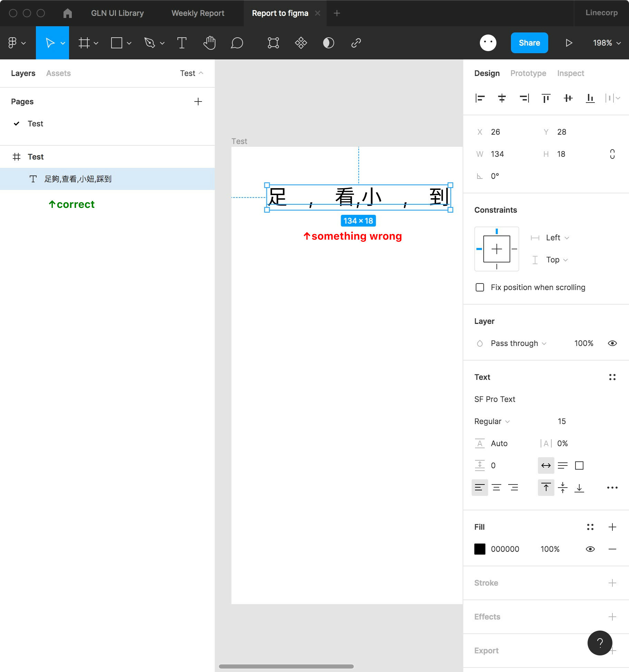Add a stroke with plus
This screenshot has height=672, width=629.
point(612,583)
